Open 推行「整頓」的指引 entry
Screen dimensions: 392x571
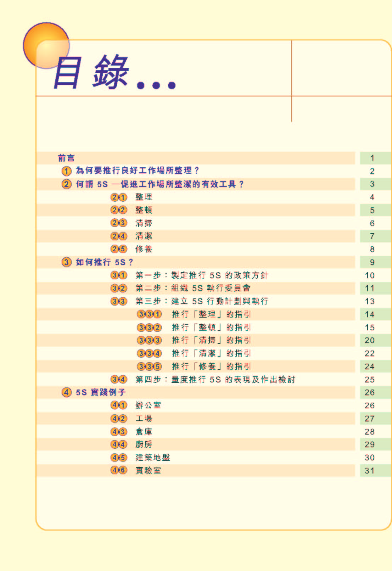click(212, 328)
